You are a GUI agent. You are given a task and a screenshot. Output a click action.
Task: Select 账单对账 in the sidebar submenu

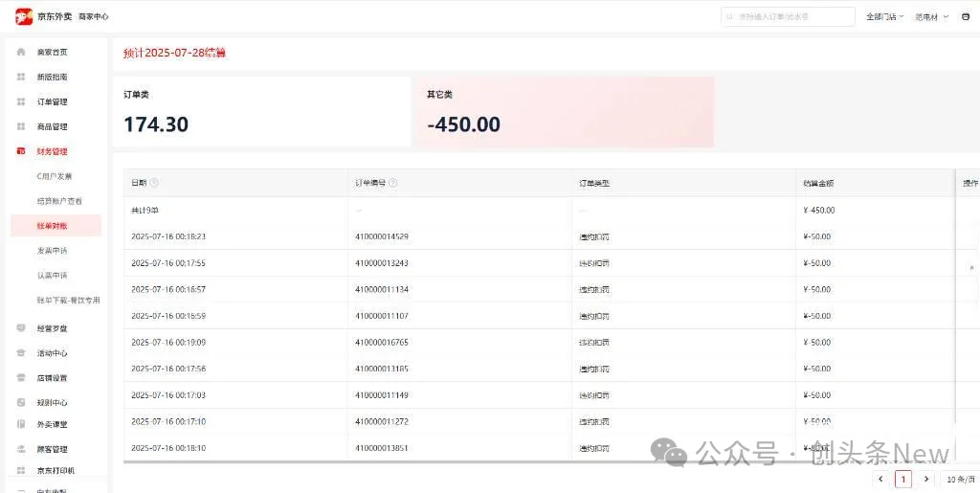(53, 226)
